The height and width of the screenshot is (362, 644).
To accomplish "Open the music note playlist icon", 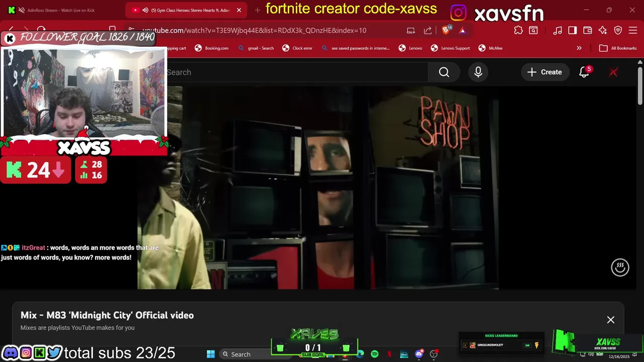I will tap(557, 30).
